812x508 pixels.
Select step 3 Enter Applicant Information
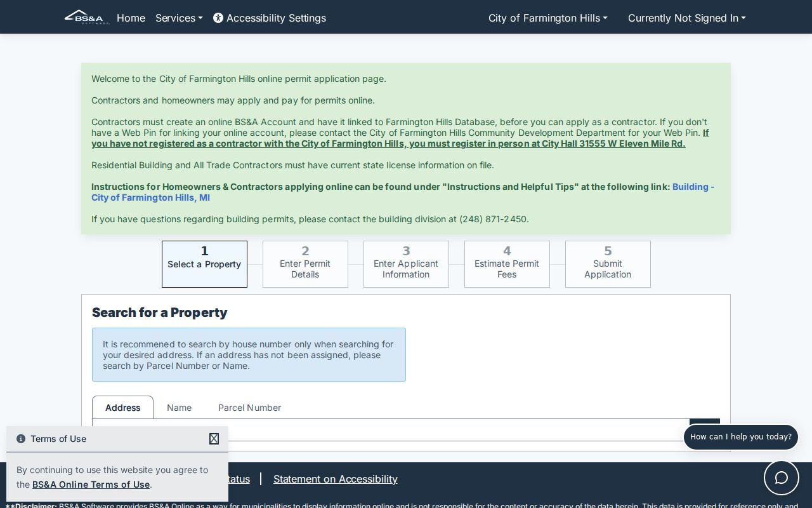406,264
